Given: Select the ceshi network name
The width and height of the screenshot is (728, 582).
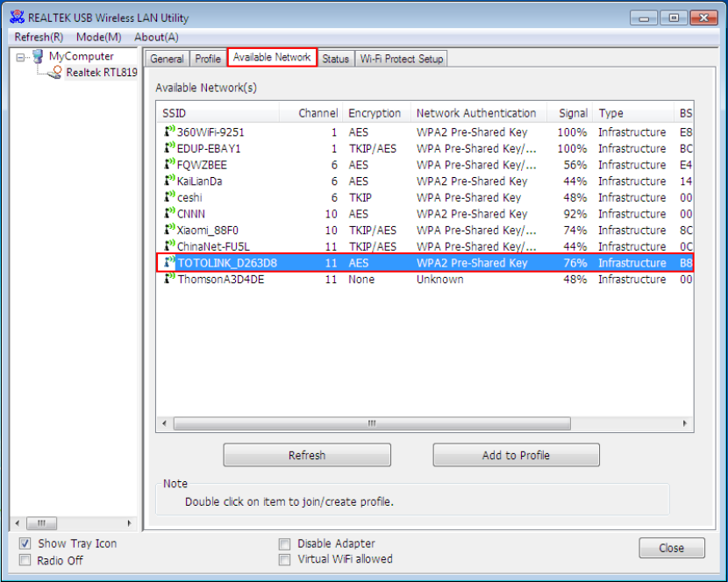Looking at the screenshot, I should point(189,197).
